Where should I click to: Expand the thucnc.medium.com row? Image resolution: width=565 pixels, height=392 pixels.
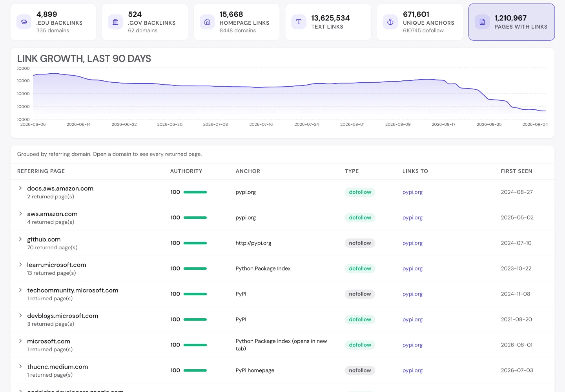pos(20,367)
